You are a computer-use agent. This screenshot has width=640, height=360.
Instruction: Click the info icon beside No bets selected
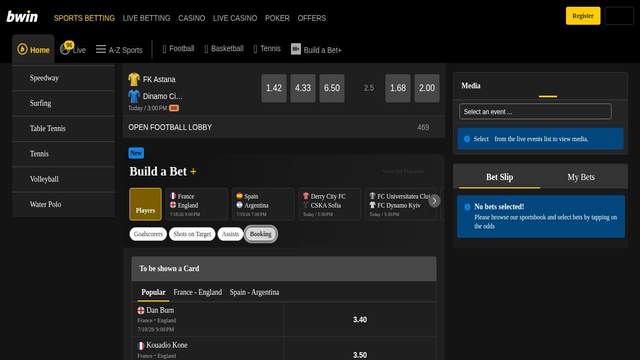click(467, 207)
